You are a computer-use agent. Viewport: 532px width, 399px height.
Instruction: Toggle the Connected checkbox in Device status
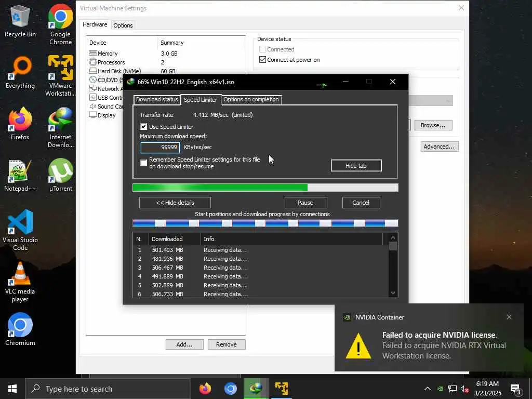click(262, 49)
